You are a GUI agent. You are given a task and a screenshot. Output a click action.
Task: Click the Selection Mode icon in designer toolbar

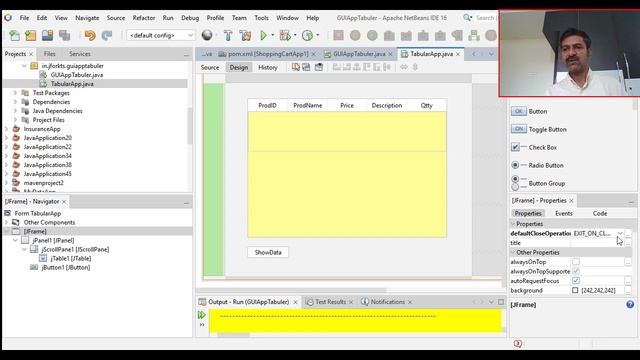tap(296, 67)
